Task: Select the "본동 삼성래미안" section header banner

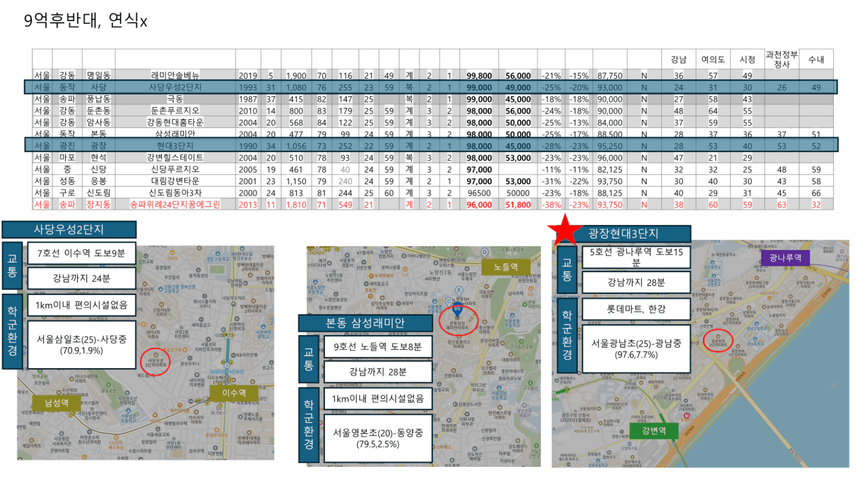Action: click(365, 323)
